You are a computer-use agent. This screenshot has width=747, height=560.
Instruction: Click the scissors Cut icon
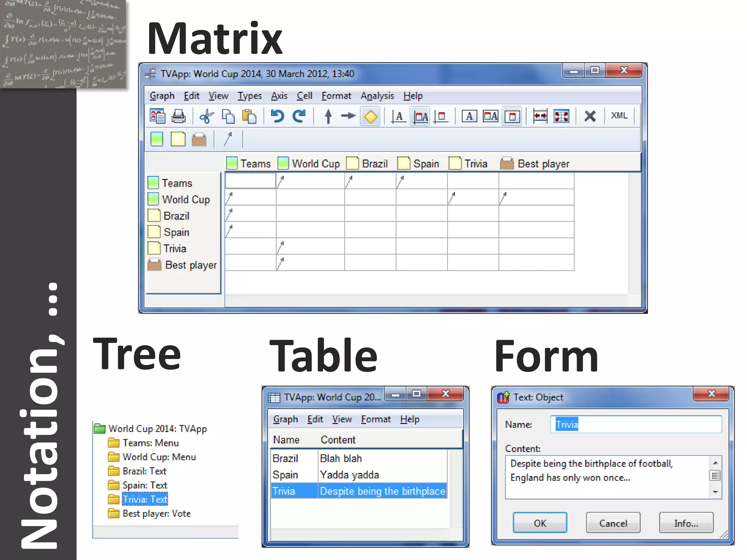click(206, 116)
